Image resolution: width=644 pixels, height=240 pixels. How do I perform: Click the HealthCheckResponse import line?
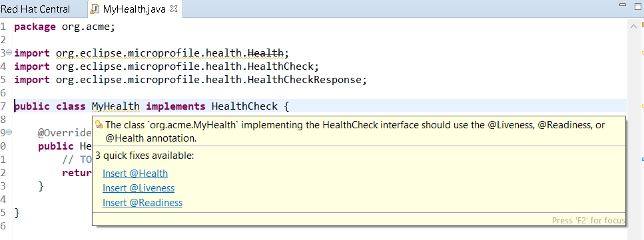[190, 80]
